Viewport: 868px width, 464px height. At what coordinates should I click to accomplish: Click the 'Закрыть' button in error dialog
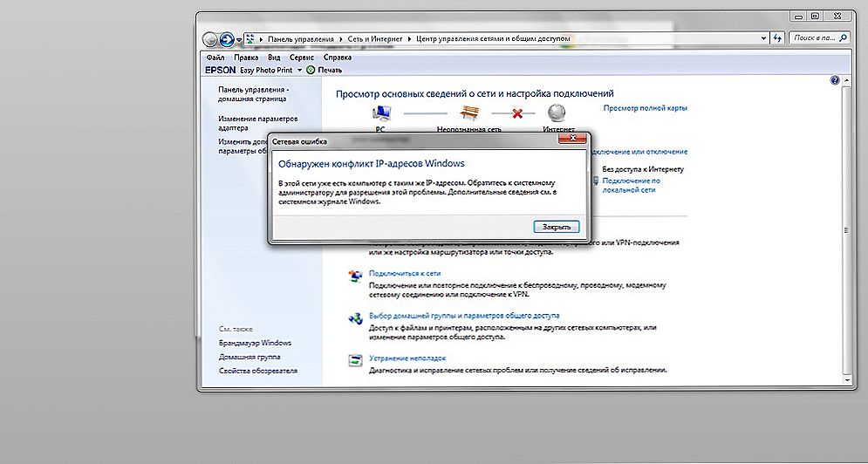557,227
